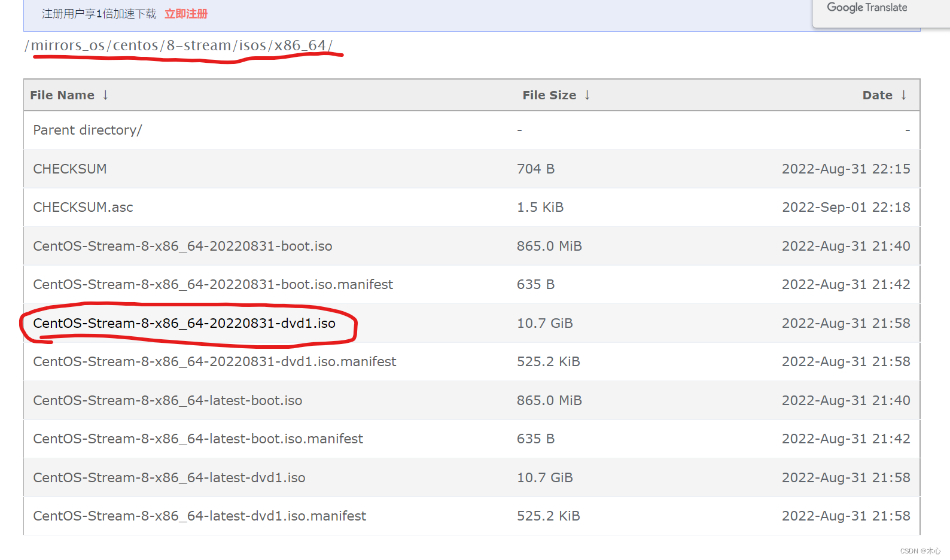Click File Size sort arrow icon

click(587, 95)
